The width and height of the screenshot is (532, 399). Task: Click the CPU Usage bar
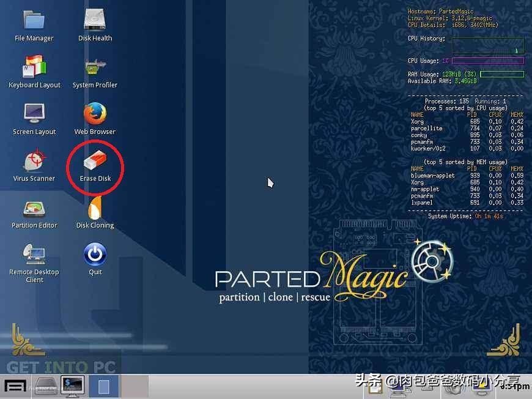[487, 61]
